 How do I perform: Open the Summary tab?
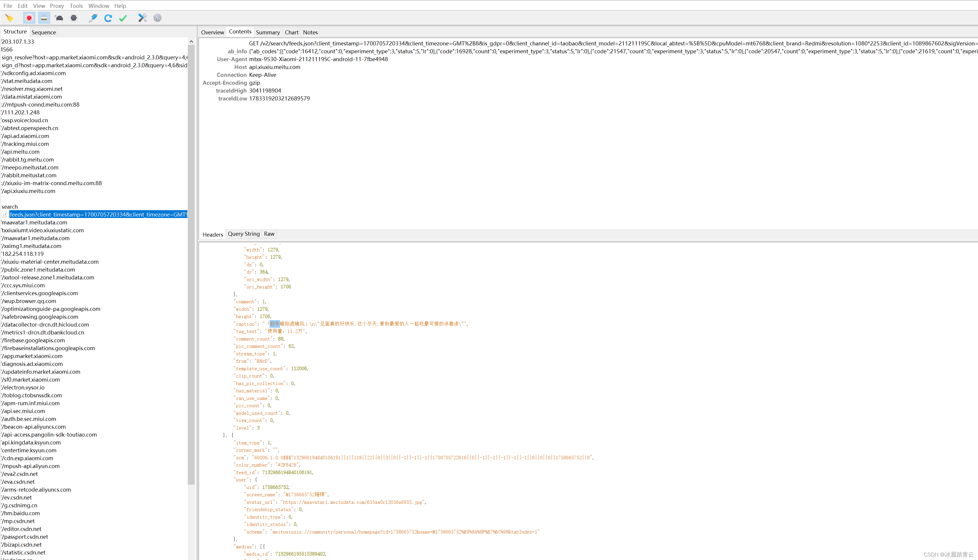coord(268,32)
